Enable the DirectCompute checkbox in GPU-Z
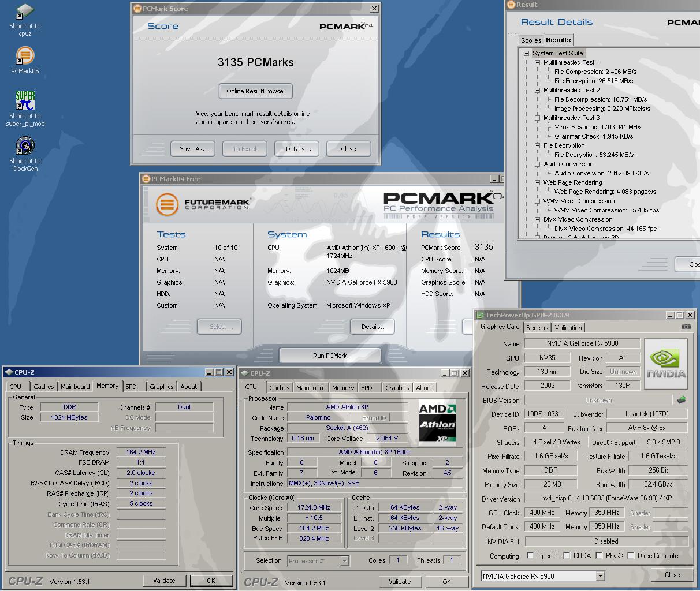Screen dimensions: 700x591 tap(631, 556)
